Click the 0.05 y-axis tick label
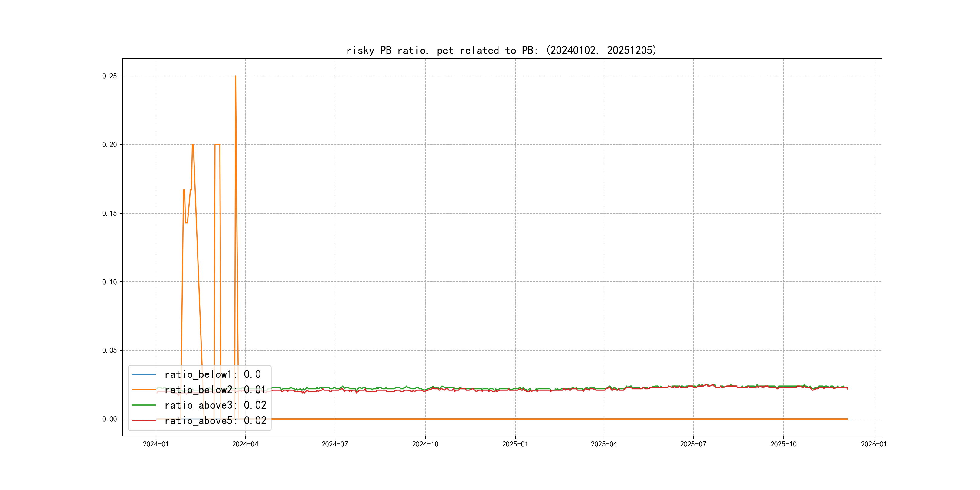This screenshot has width=980, height=490. coord(109,350)
